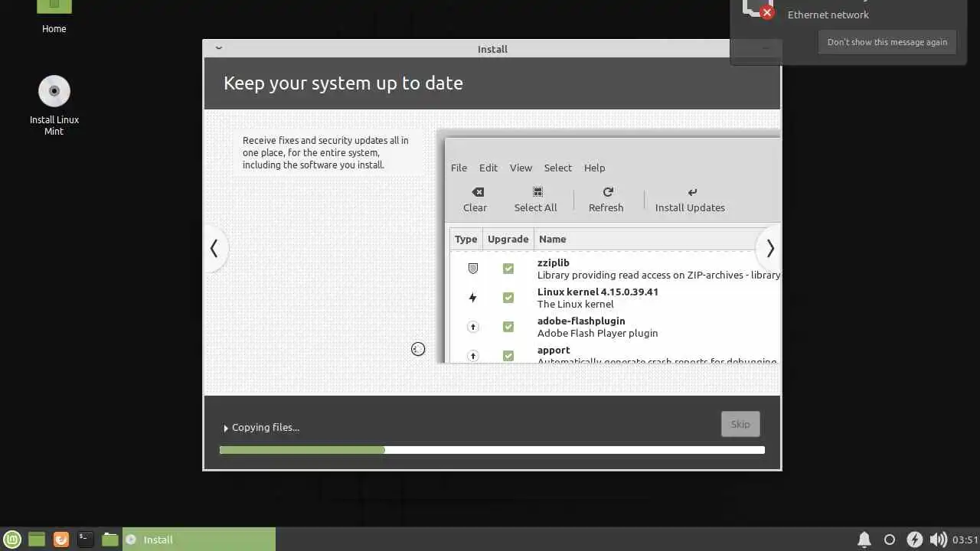This screenshot has height=551, width=980.
Task: Click the Install Updates toolbar icon
Action: [x=692, y=192]
